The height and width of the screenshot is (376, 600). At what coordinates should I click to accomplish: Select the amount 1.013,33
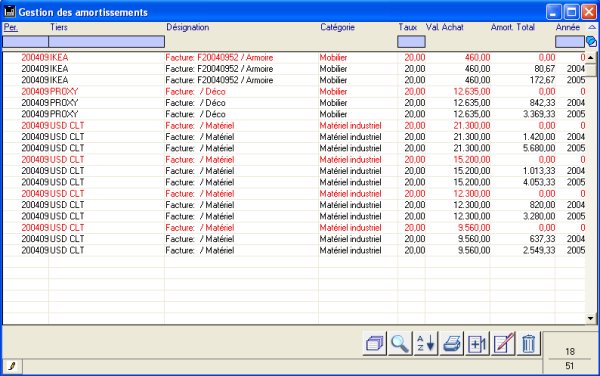point(539,171)
